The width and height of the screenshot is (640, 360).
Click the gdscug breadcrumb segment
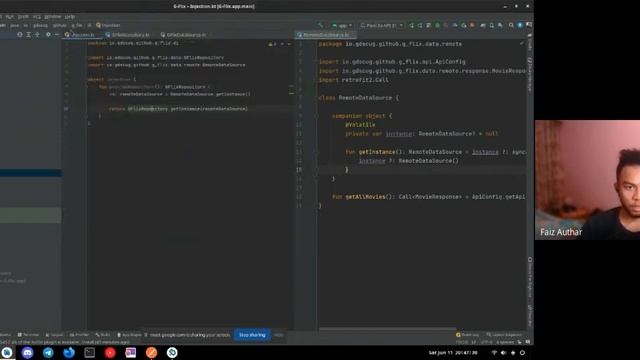click(x=40, y=25)
